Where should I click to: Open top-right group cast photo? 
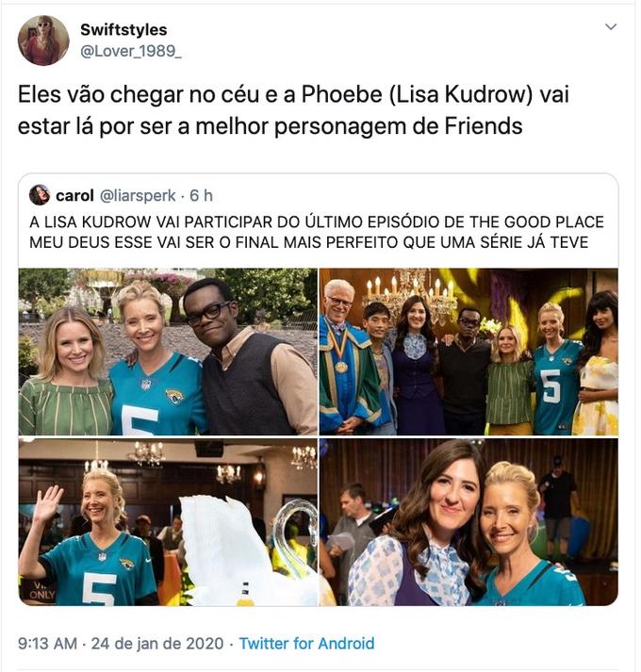point(468,352)
